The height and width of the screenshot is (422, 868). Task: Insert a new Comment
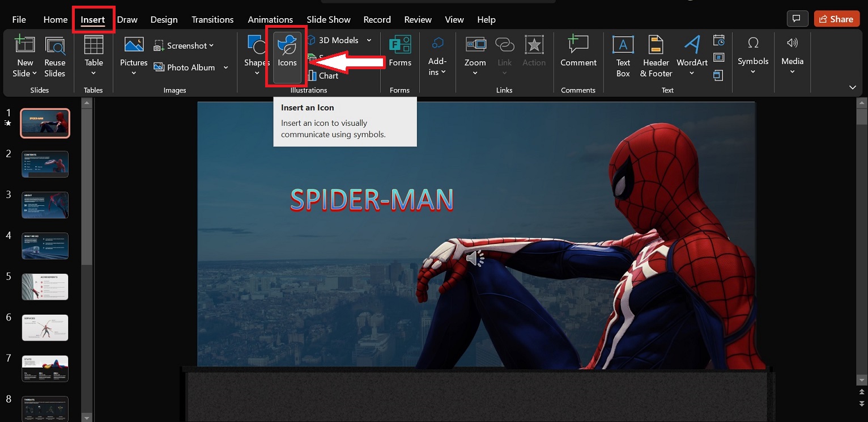[x=578, y=51]
